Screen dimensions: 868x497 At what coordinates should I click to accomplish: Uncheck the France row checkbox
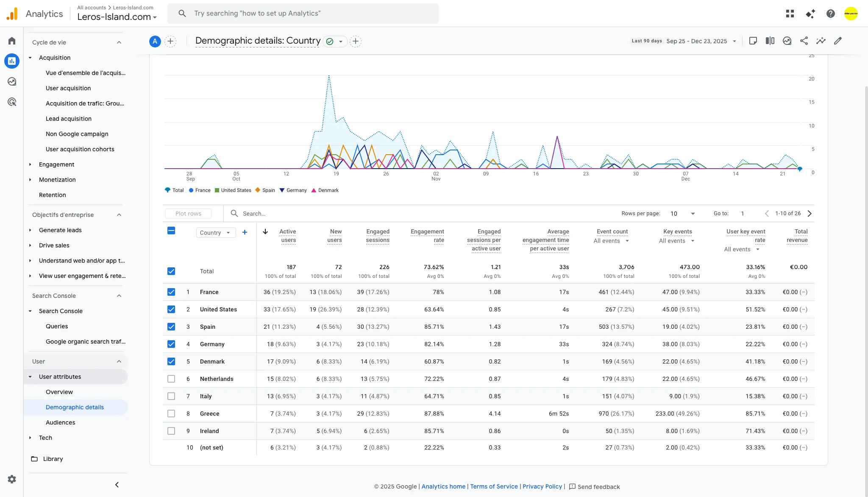coord(171,292)
